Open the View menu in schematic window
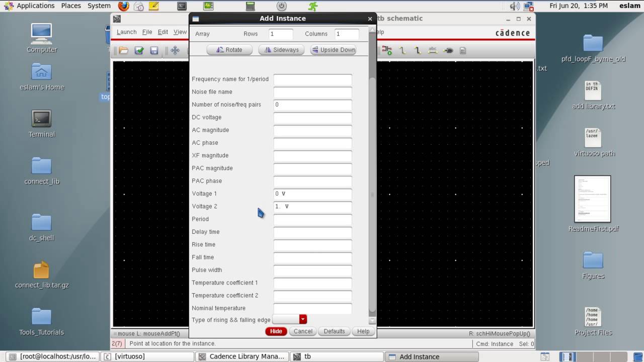 pyautogui.click(x=180, y=32)
